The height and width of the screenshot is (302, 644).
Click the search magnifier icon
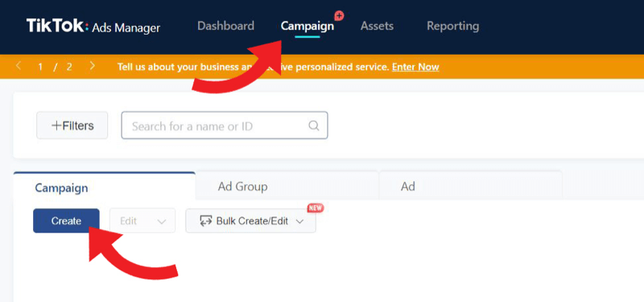click(x=314, y=126)
